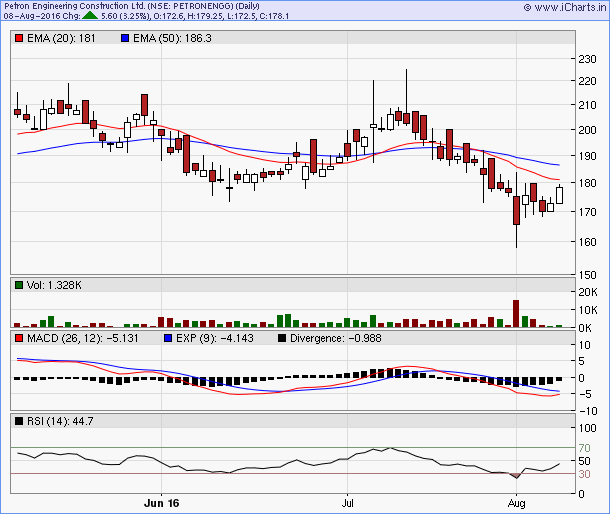610x514 pixels.
Task: Click the close price 'C:178.1'
Action: tap(272, 16)
